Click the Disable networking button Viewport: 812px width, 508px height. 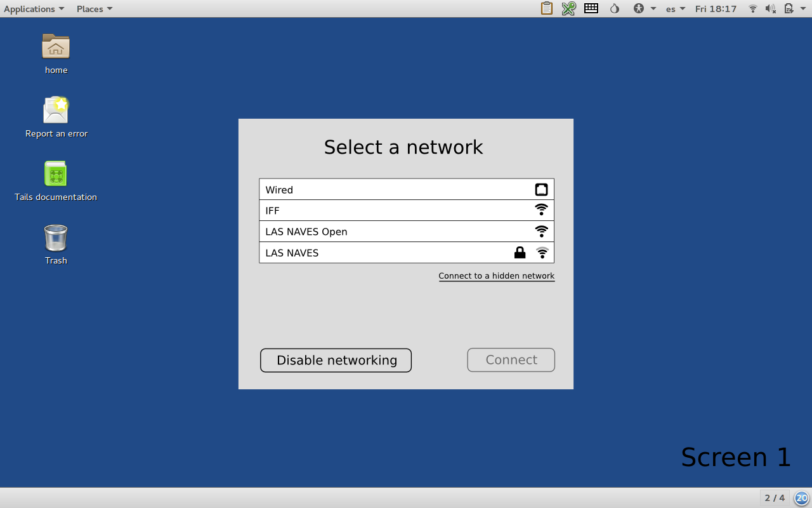point(336,360)
